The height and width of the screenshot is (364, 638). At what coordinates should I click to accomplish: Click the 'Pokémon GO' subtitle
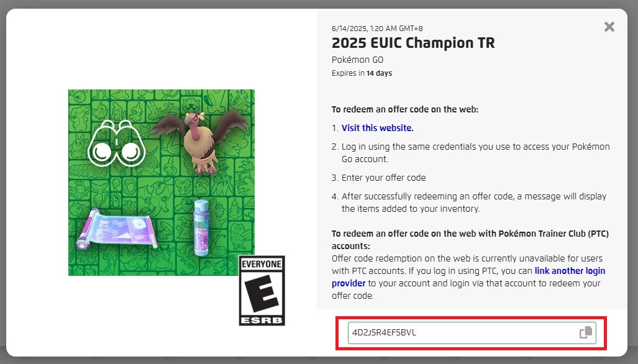(357, 60)
